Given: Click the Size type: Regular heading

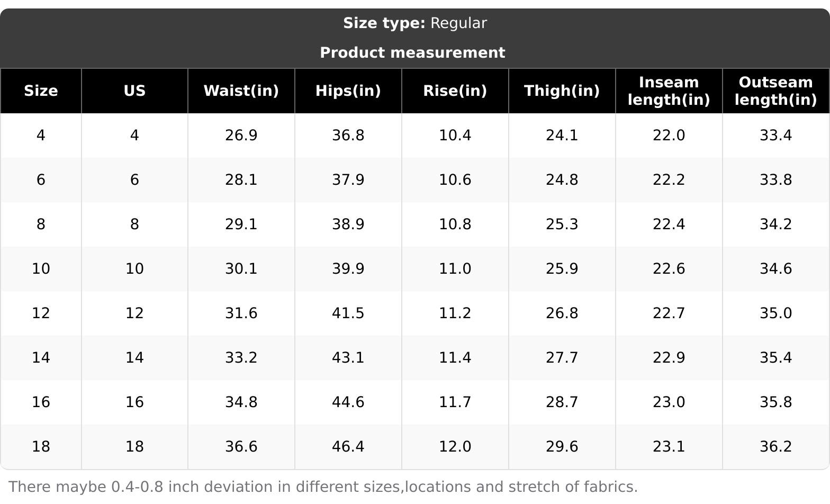Looking at the screenshot, I should [414, 23].
